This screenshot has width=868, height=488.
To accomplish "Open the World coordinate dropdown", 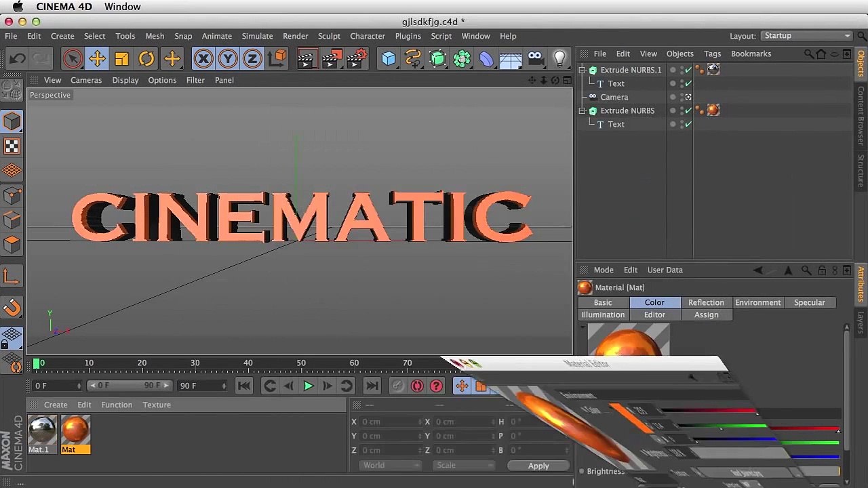I will (x=390, y=466).
